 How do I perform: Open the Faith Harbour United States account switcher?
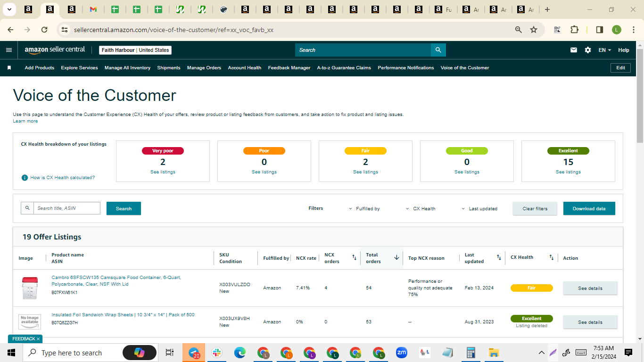[135, 50]
